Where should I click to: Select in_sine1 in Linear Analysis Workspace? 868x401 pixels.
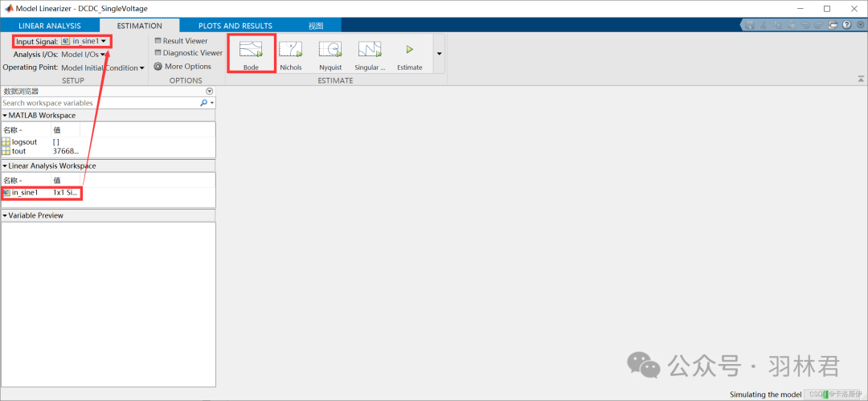(24, 193)
